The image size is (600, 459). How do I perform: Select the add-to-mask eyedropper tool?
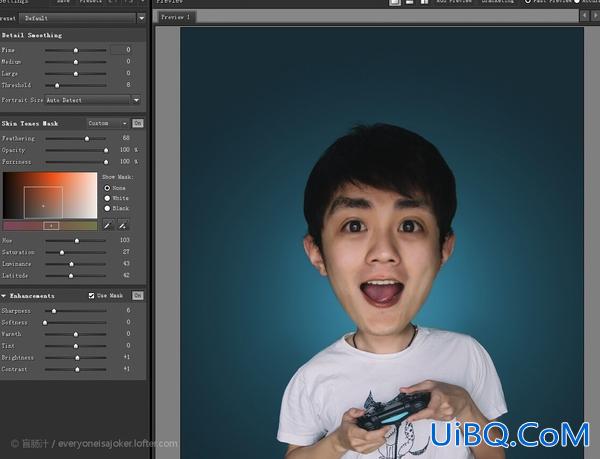pos(123,225)
